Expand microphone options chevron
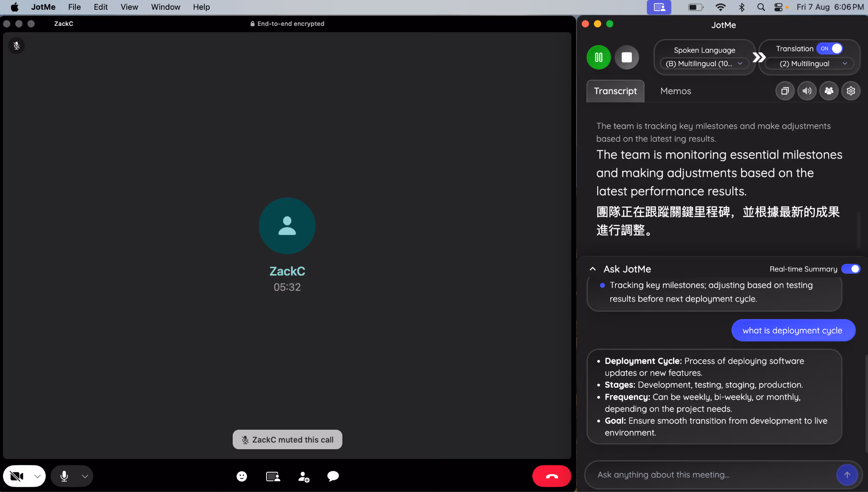Viewport: 868px width, 492px height. (x=85, y=476)
